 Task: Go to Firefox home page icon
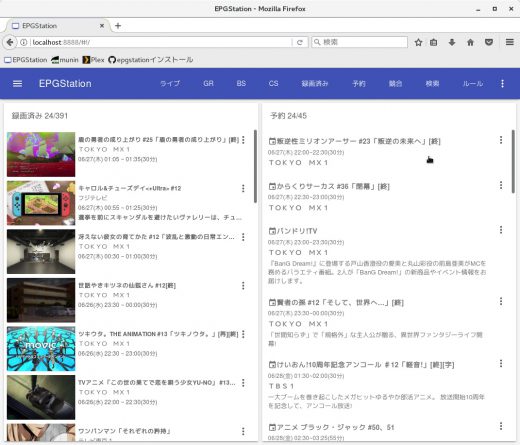coord(470,42)
